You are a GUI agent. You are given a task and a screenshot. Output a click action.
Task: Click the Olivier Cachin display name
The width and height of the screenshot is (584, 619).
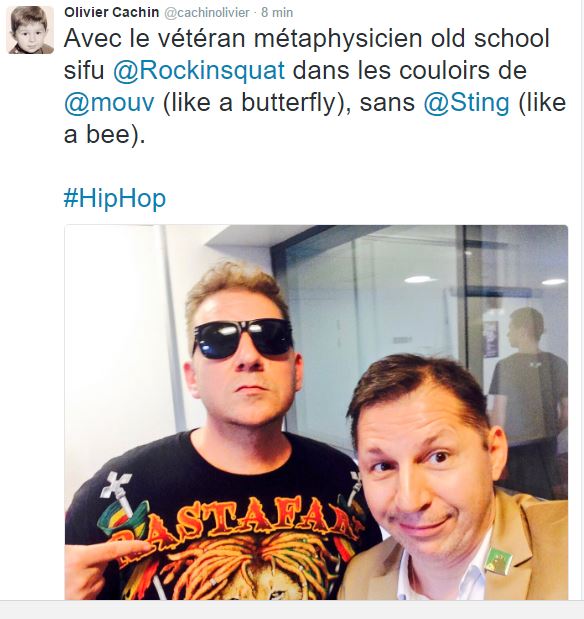pos(111,12)
